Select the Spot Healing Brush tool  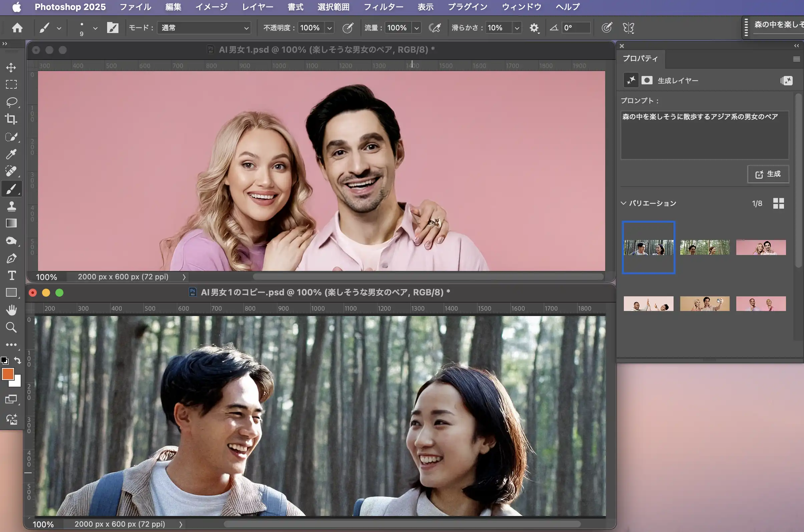[11, 171]
